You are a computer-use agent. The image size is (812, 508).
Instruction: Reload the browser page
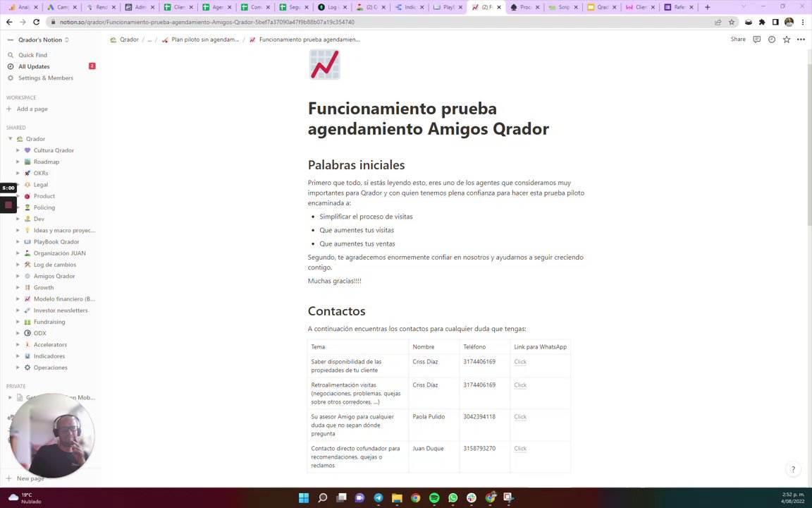(x=36, y=23)
